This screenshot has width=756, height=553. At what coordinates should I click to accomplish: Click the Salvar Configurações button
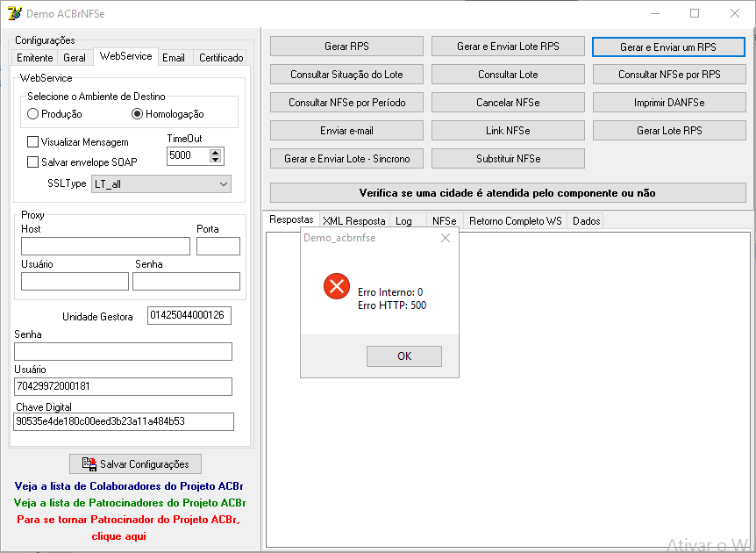tap(135, 464)
